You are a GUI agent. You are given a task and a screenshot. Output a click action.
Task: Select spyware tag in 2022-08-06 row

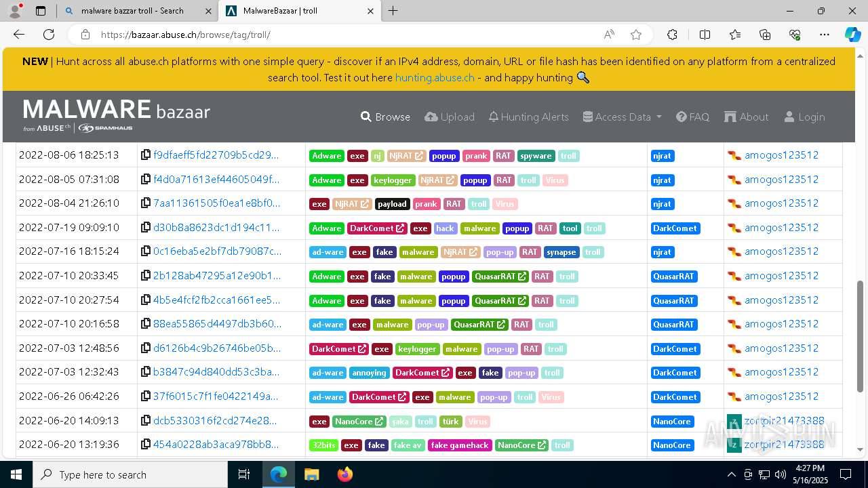[x=536, y=156]
